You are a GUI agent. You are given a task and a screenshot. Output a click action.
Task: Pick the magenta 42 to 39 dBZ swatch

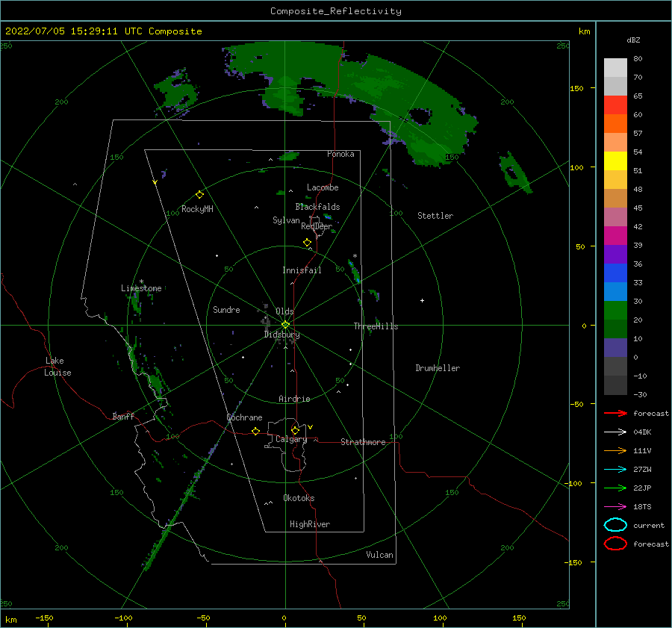pyautogui.click(x=615, y=235)
